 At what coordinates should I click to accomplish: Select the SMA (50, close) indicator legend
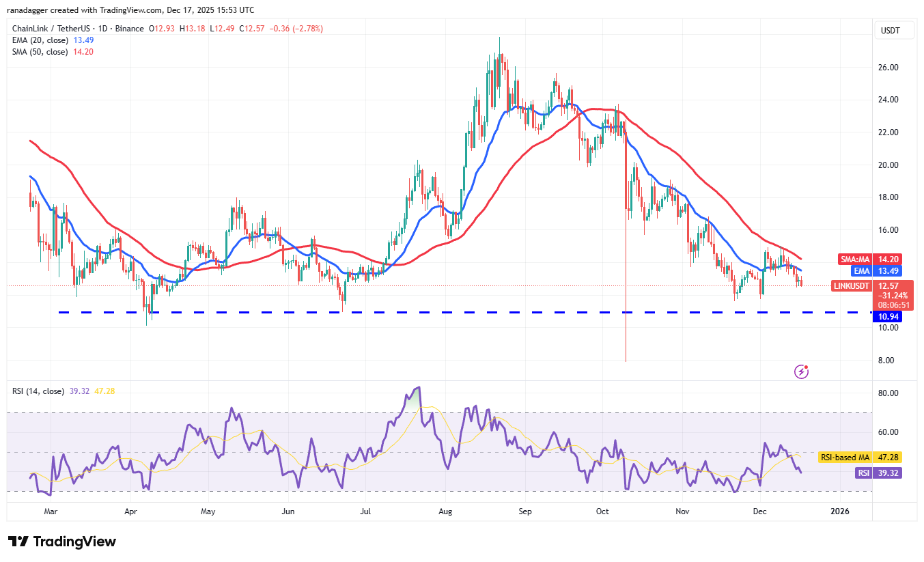(41, 51)
